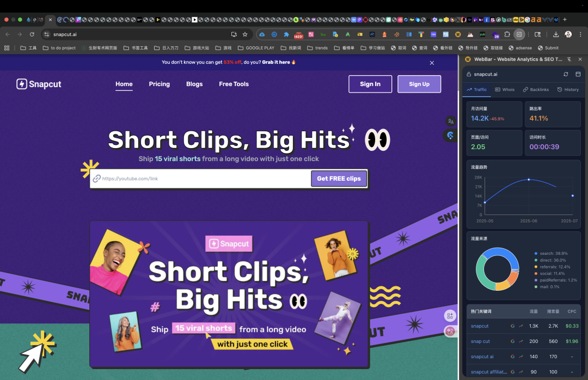This screenshot has height=380, width=588.
Task: Click the 2025-06 point on traffic chart
Action: pyautogui.click(x=529, y=180)
